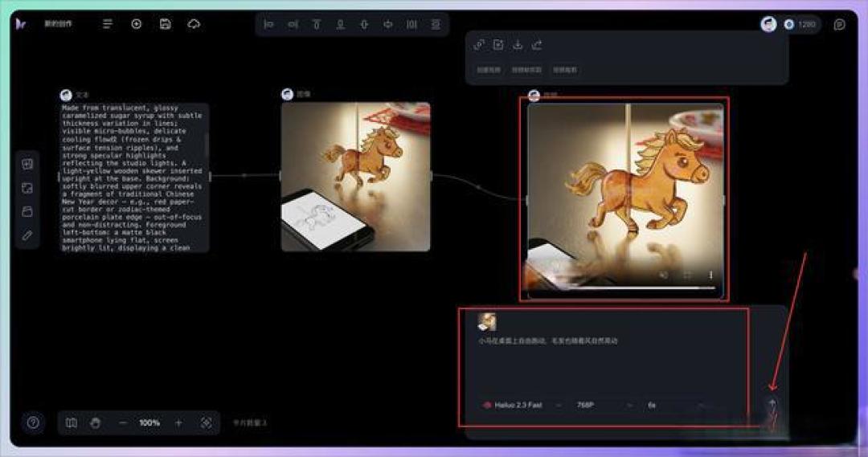Click the save floppy-disk icon
Image resolution: width=868 pixels, height=457 pixels.
[x=165, y=24]
